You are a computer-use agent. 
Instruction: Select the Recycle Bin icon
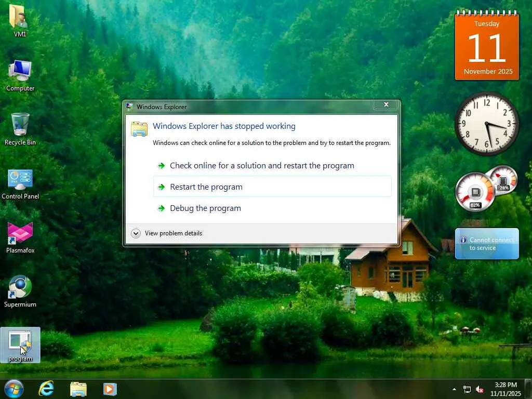(20, 129)
